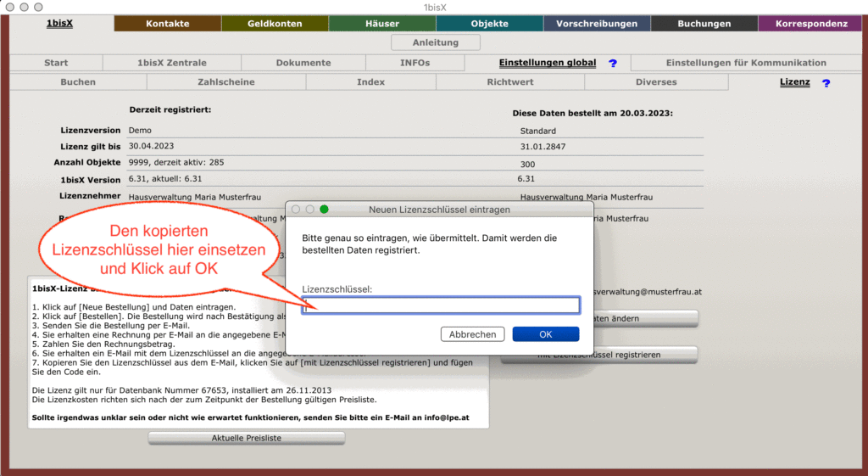Screen dimensions: 868x476
Task: Open the Diverses settings tab
Action: [656, 82]
